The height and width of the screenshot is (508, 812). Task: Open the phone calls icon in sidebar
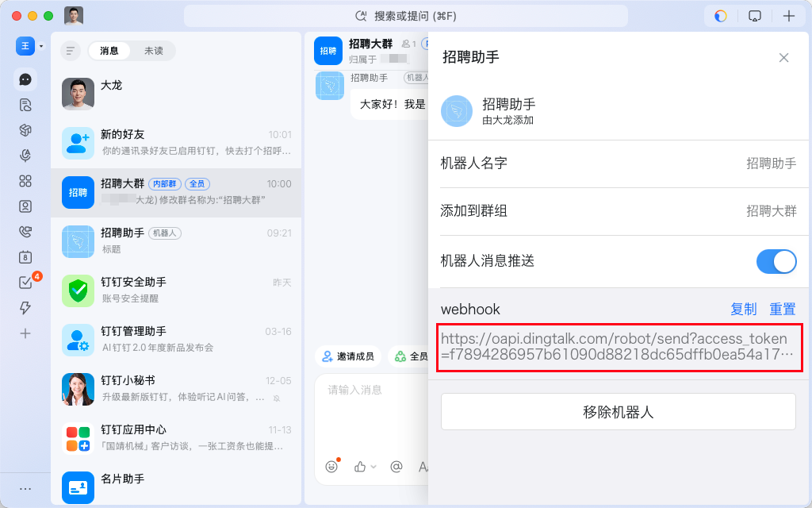(x=25, y=232)
